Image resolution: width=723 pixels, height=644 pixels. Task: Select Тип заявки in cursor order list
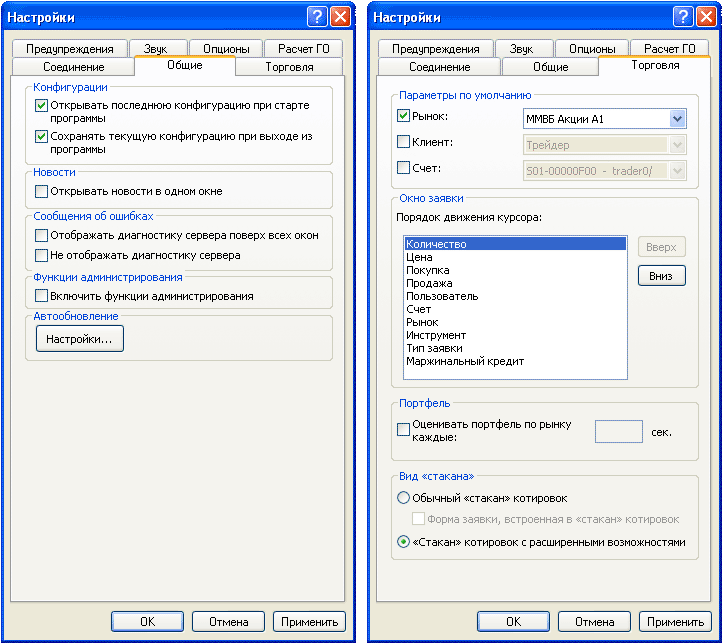click(x=515, y=348)
